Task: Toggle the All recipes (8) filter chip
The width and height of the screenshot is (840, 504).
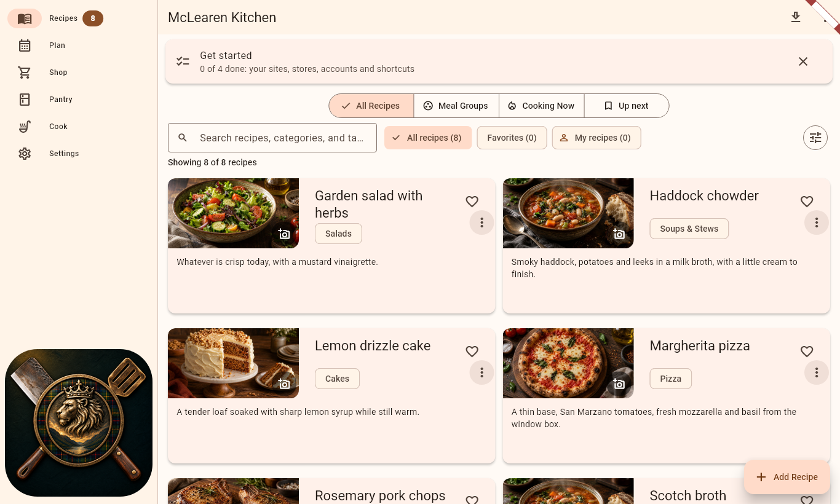Action: pos(428,138)
